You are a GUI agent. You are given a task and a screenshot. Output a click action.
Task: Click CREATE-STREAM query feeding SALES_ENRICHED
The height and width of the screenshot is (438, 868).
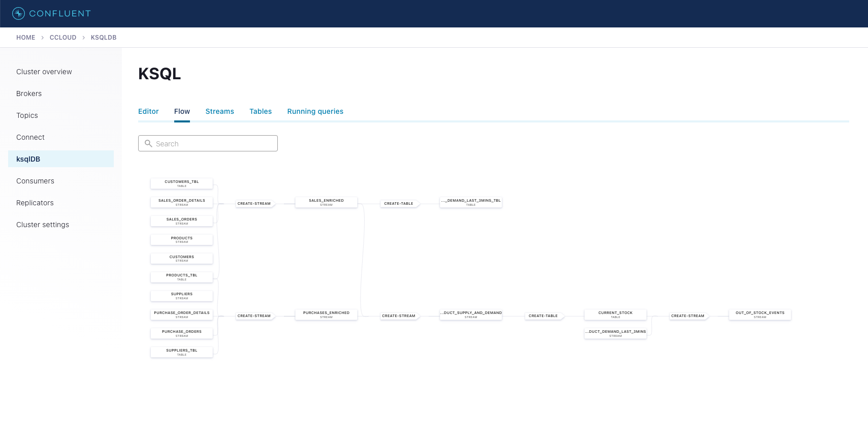coord(254,203)
